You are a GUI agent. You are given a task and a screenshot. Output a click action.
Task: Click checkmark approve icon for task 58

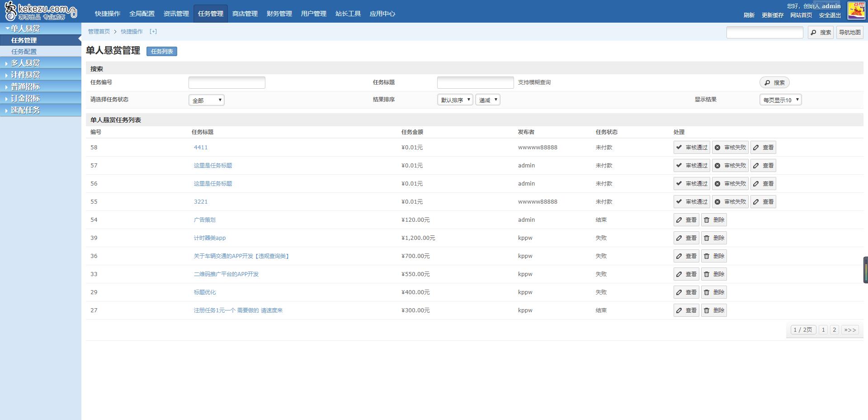679,147
